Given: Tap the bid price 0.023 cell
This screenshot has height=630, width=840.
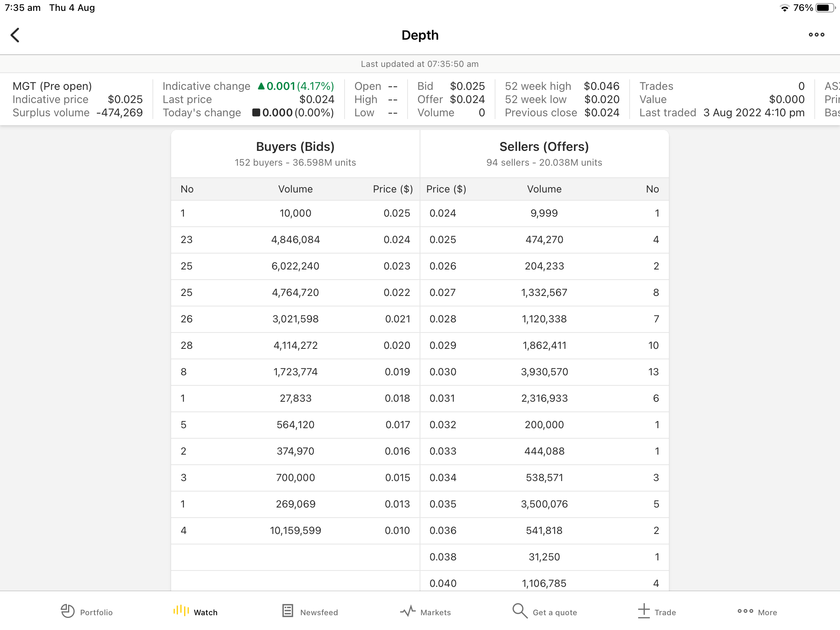Looking at the screenshot, I should click(x=397, y=266).
